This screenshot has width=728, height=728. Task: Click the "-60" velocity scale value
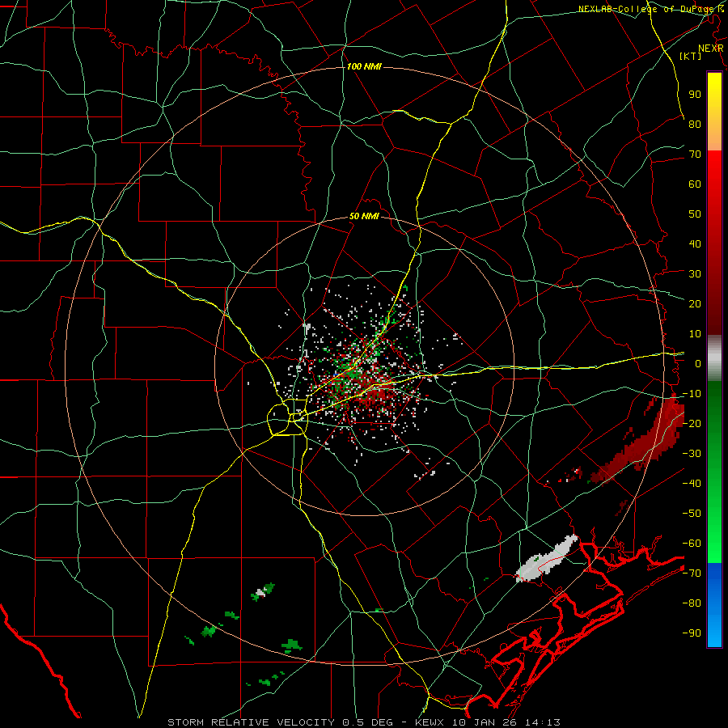[x=692, y=544]
